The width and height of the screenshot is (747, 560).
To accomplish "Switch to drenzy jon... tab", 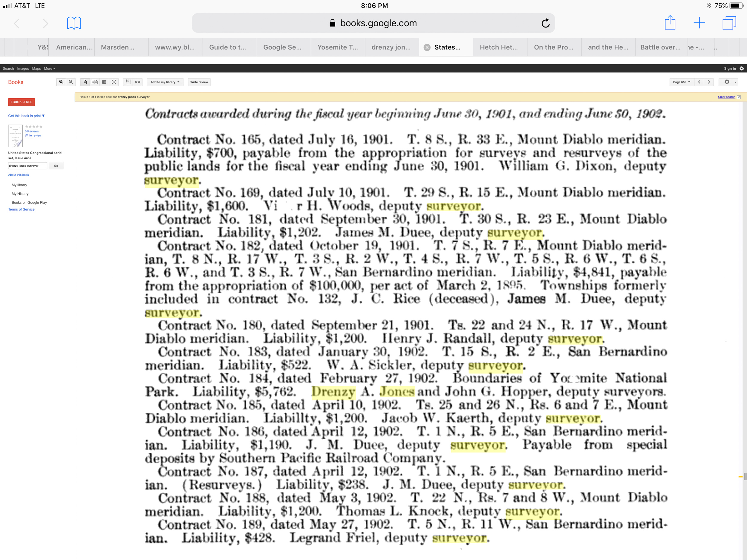I will (x=392, y=47).
